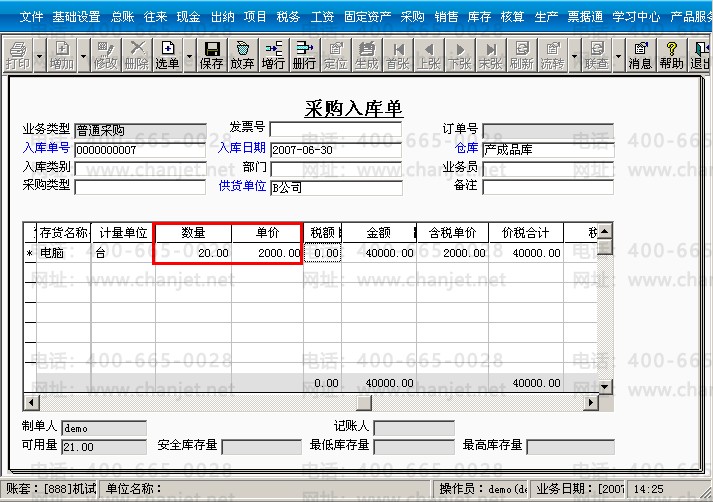Click the 放弃 (Discard) toolbar icon
The image size is (713, 502).
242,55
